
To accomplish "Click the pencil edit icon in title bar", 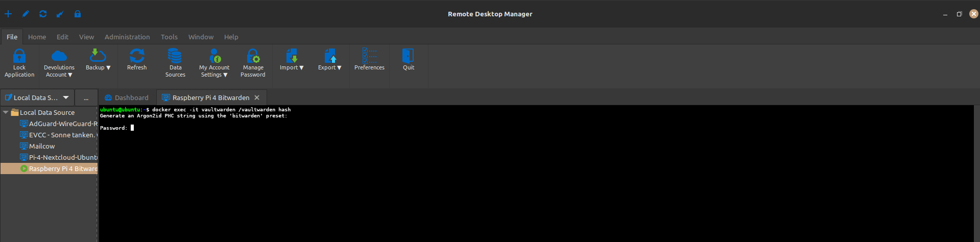I will click(26, 14).
